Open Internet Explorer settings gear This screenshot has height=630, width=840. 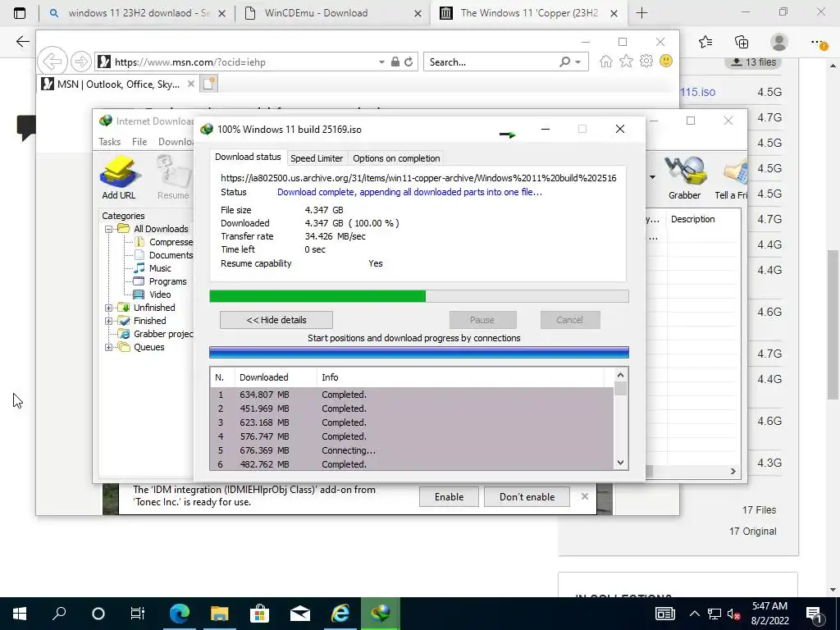point(646,62)
